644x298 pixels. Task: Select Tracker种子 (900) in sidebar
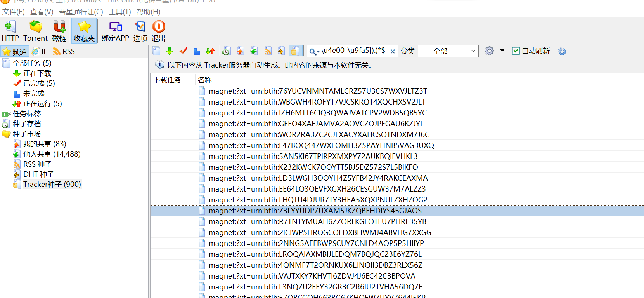point(52,184)
